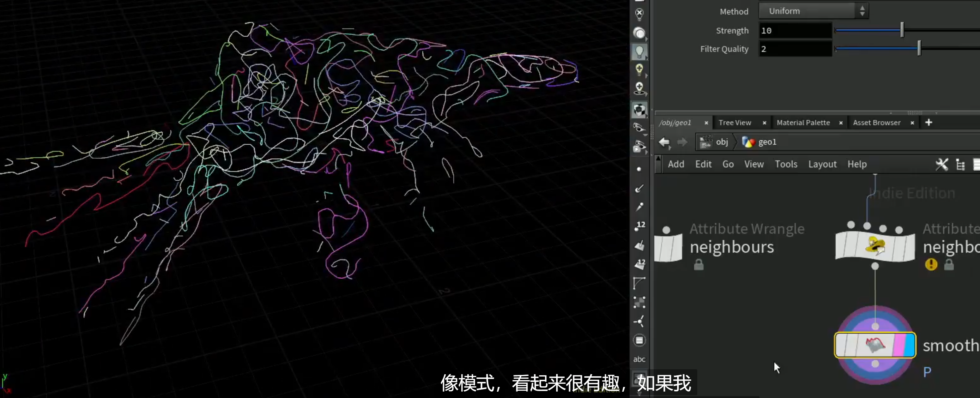Click lock icon beside the warning badge
980x398 pixels.
(949, 265)
